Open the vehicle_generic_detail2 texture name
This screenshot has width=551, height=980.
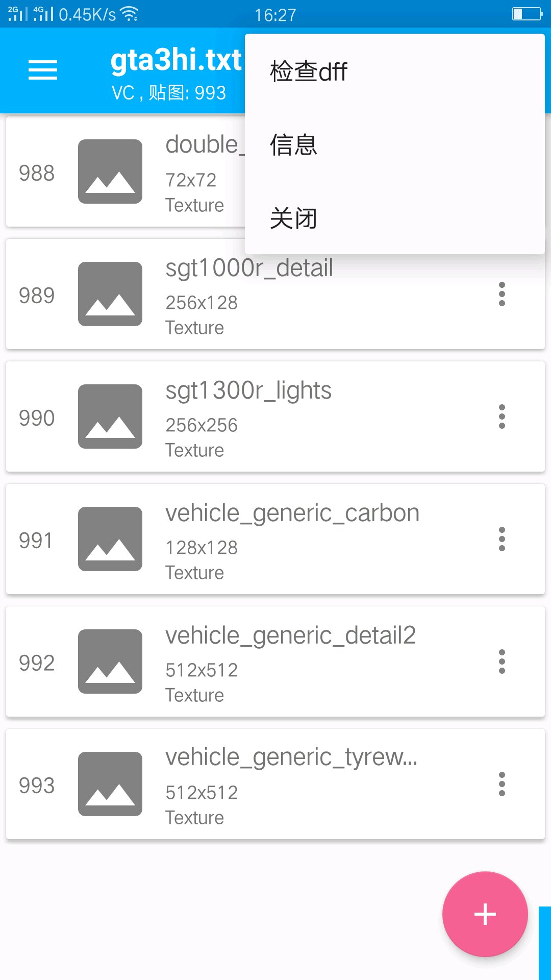291,635
